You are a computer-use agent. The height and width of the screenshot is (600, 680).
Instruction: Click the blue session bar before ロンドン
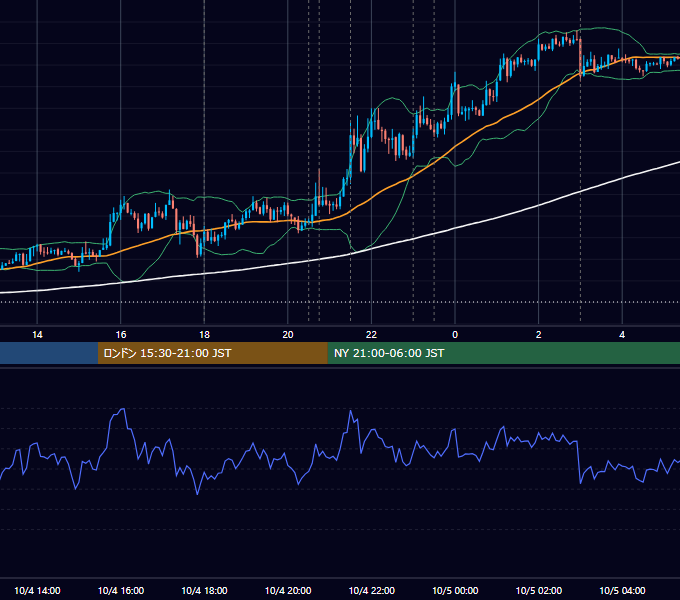(49, 353)
